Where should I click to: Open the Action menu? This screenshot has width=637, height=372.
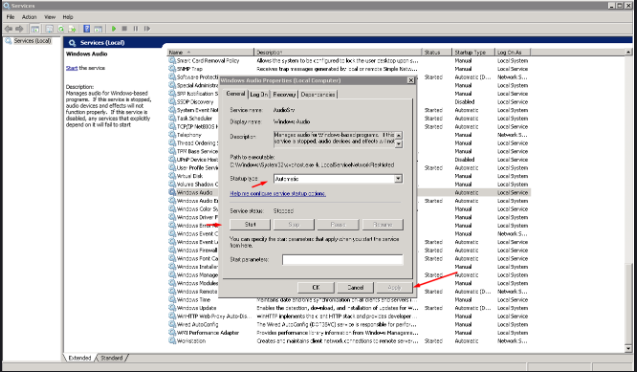coord(29,17)
